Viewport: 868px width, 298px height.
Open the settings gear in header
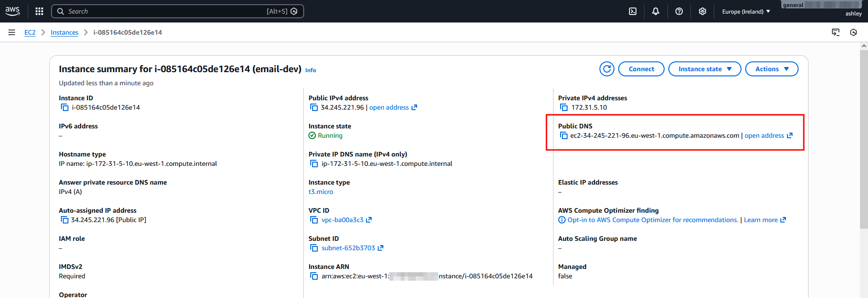click(x=703, y=11)
